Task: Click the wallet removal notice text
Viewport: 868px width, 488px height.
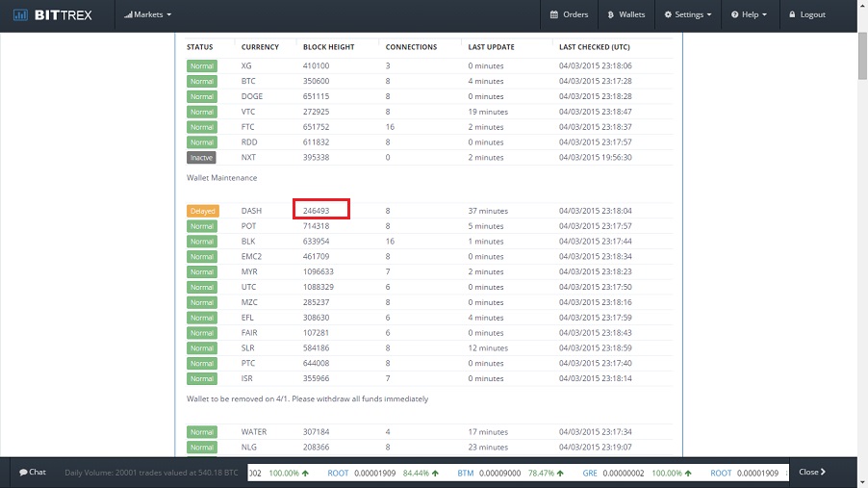Action: pos(307,398)
